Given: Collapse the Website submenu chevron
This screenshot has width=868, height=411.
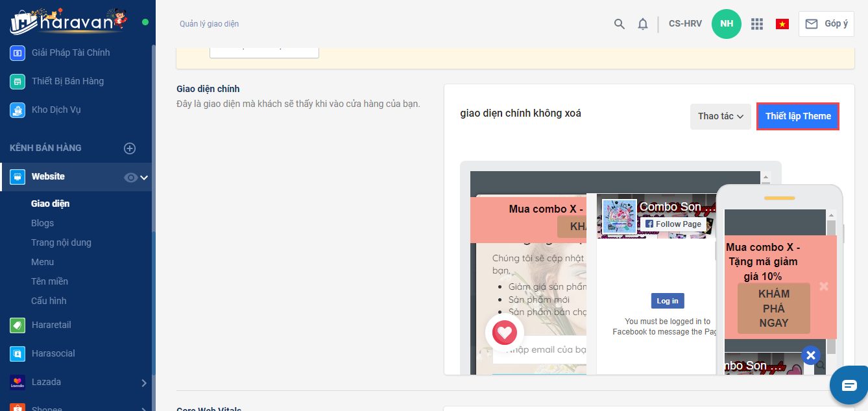Looking at the screenshot, I should coord(144,178).
